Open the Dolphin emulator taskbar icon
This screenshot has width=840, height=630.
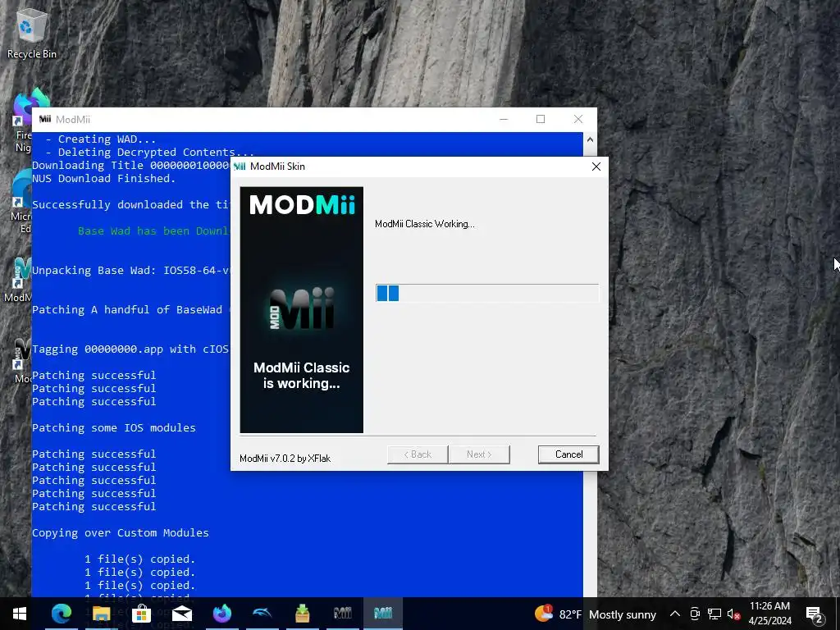click(262, 614)
